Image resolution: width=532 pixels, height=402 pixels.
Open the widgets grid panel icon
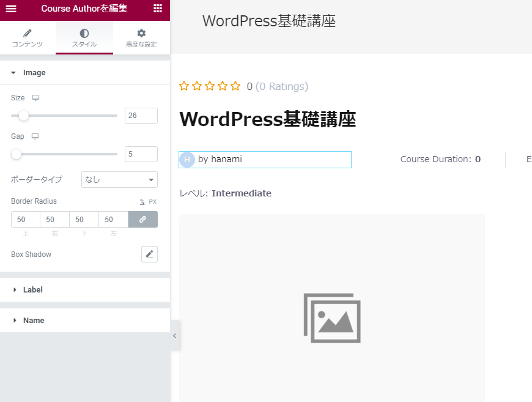pyautogui.click(x=158, y=9)
